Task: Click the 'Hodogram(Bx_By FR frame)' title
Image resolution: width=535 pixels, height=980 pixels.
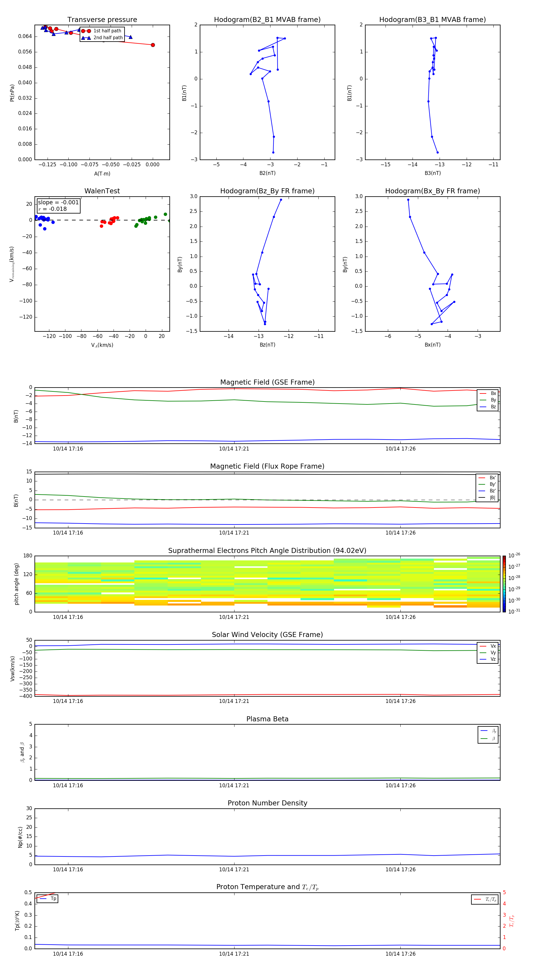Action: tap(432, 191)
